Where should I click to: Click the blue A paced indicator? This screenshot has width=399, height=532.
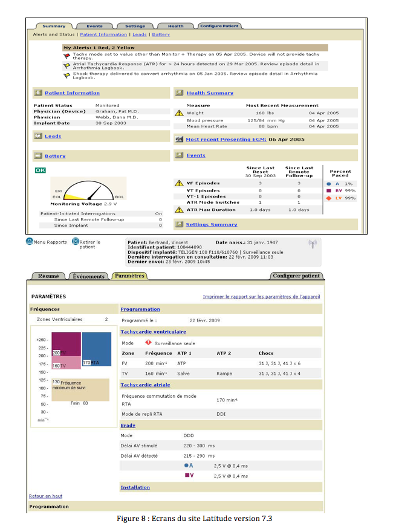tap(329, 184)
